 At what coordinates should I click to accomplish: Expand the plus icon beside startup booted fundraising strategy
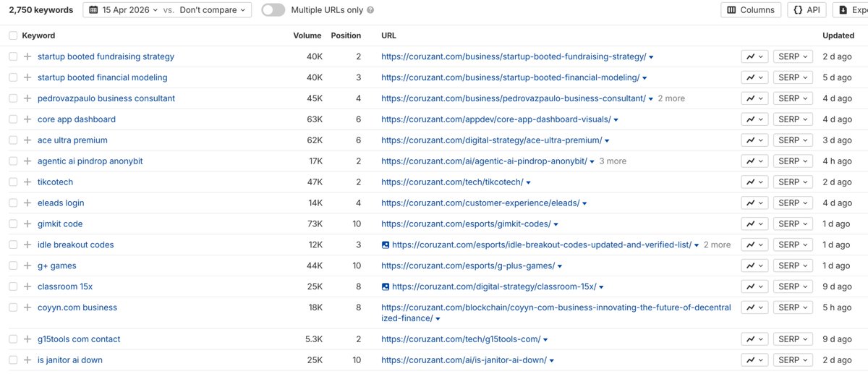27,56
